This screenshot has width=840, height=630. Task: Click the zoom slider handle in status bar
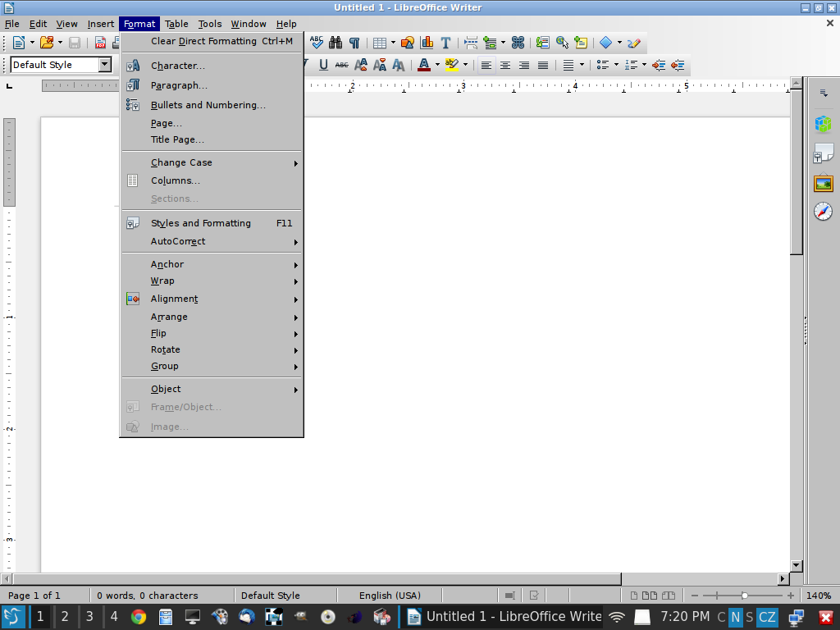(744, 596)
